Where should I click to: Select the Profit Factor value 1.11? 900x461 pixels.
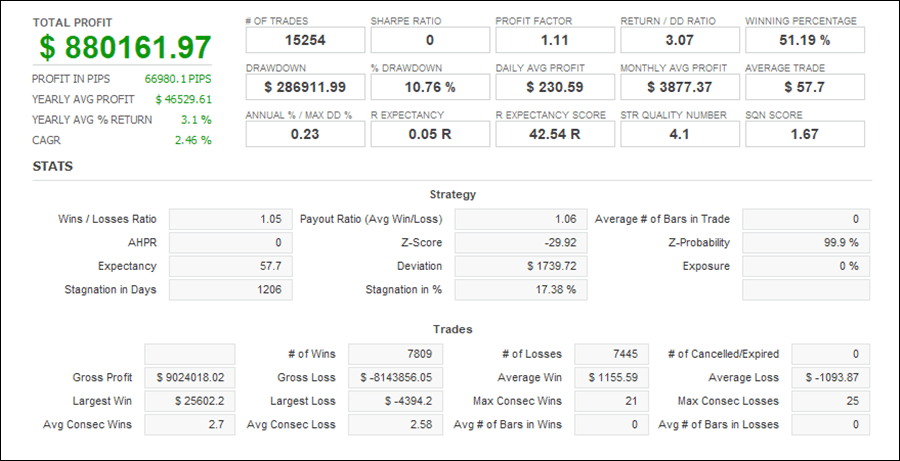point(555,40)
